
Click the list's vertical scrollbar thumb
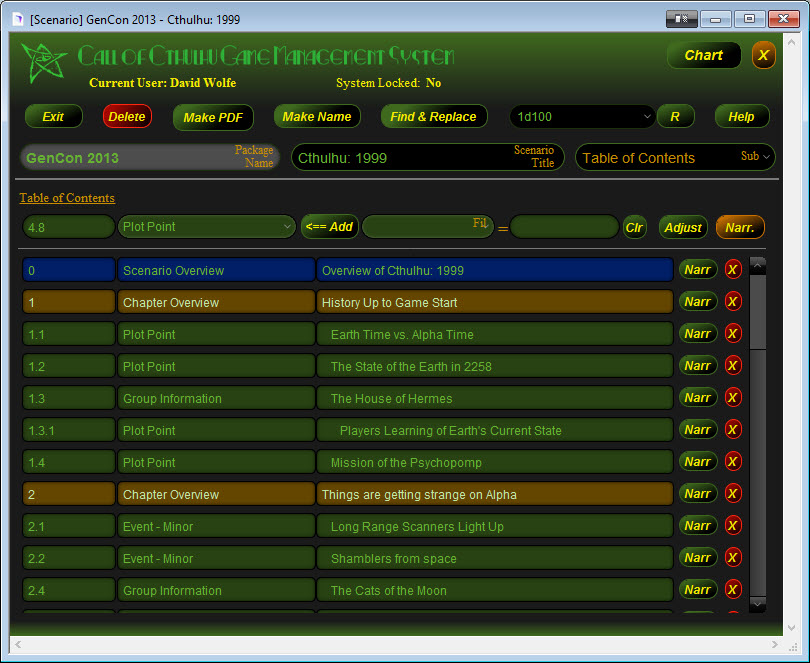757,312
